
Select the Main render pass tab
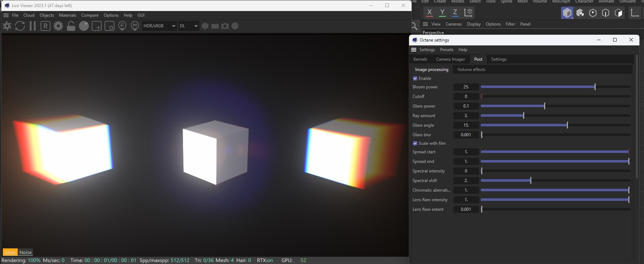click(x=10, y=252)
